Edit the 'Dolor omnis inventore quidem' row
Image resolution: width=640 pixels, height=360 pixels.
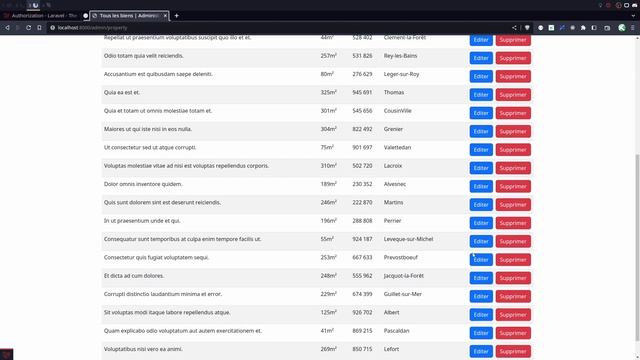[x=481, y=187]
